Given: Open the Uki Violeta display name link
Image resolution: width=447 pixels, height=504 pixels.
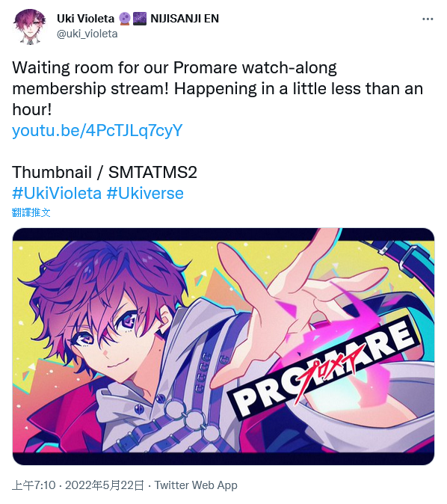Looking at the screenshot, I should click(x=85, y=19).
